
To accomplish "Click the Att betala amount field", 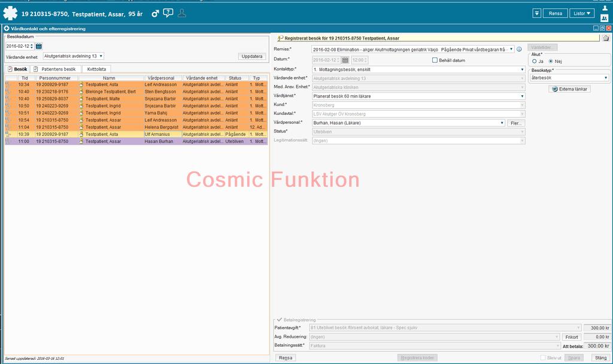I will point(597,346).
